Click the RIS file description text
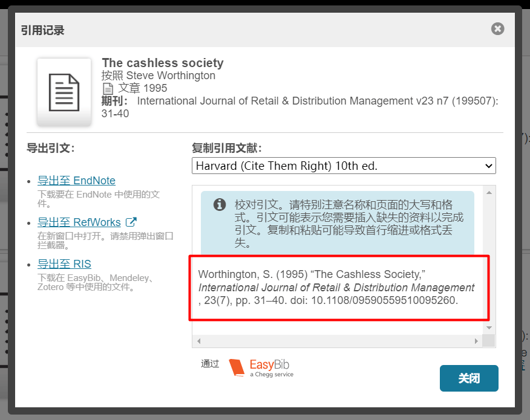The image size is (530, 420). tap(96, 282)
